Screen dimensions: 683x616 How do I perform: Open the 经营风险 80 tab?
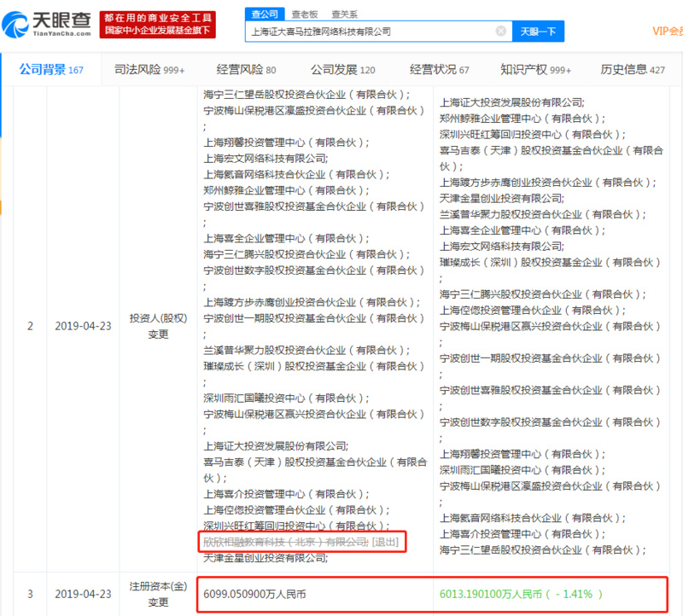click(246, 70)
